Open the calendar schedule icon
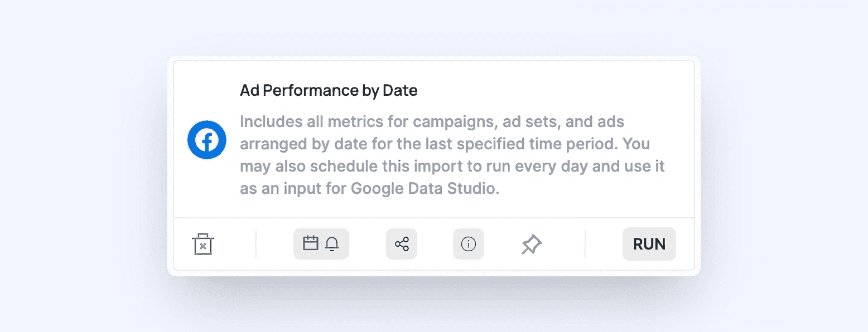 point(311,243)
